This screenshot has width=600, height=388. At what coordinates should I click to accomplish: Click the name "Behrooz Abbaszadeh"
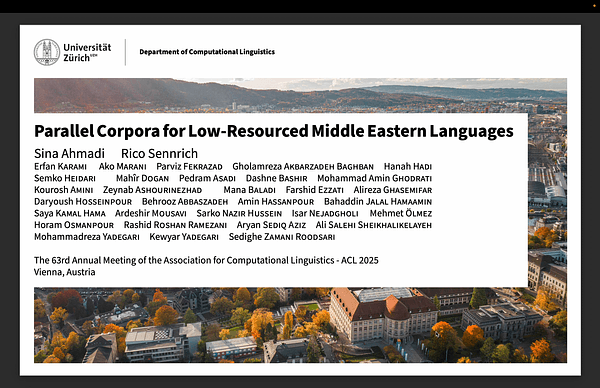(185, 202)
